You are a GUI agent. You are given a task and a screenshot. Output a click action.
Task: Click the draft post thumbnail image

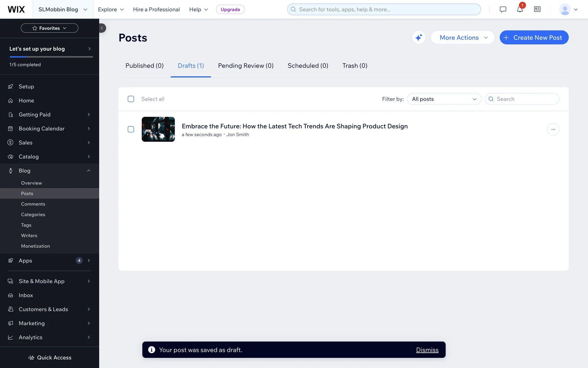[158, 129]
